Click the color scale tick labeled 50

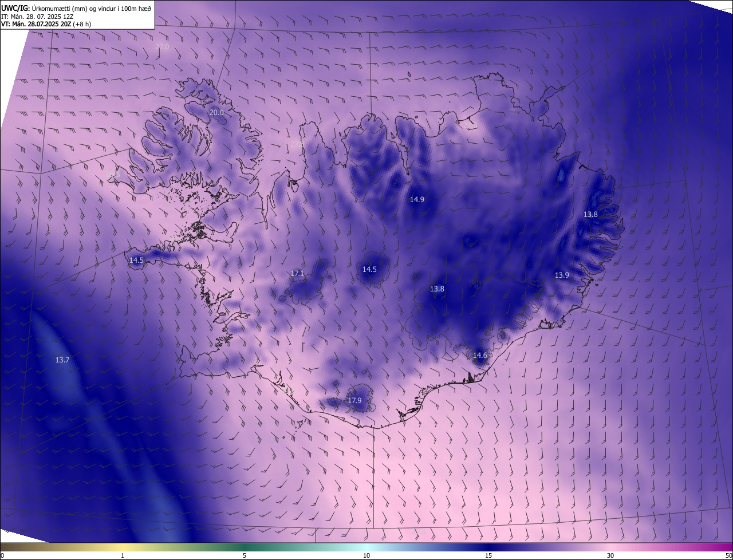click(x=728, y=555)
